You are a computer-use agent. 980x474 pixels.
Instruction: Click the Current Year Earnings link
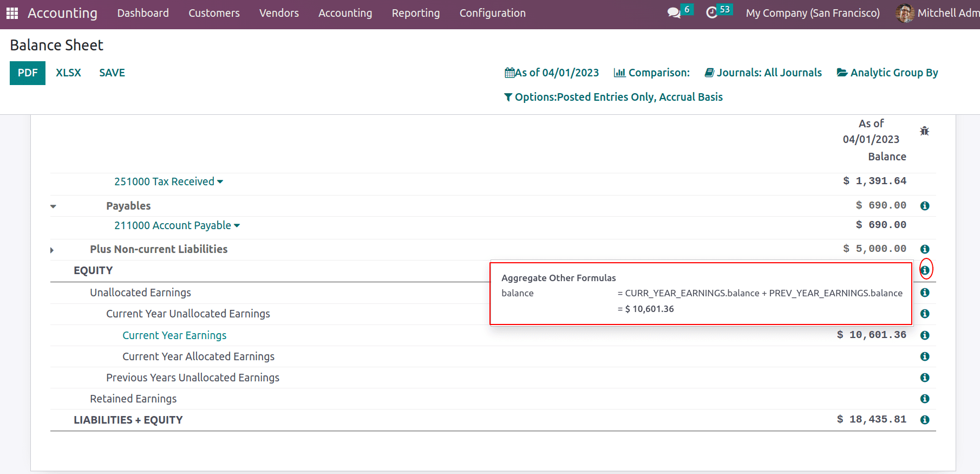[174, 335]
